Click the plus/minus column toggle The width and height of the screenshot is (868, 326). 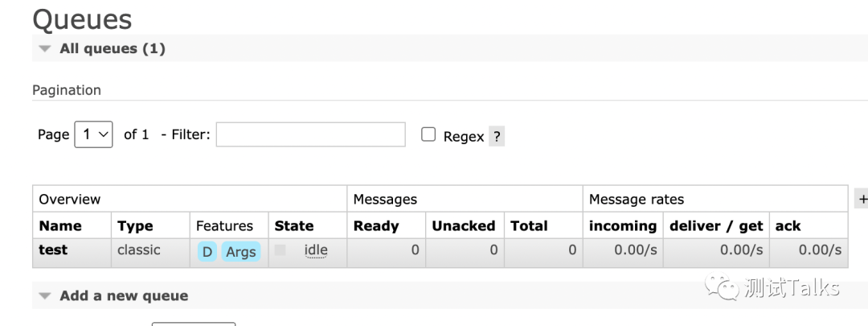pyautogui.click(x=862, y=199)
